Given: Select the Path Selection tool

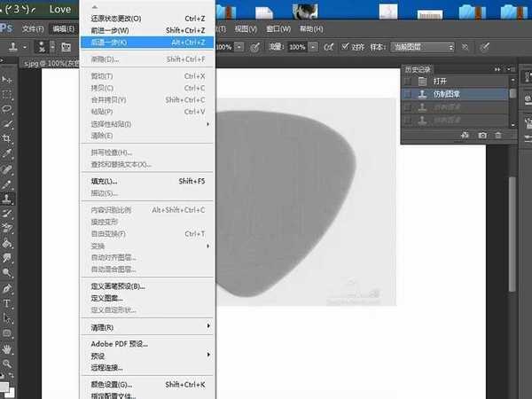Looking at the screenshot, I should coord(6,318).
